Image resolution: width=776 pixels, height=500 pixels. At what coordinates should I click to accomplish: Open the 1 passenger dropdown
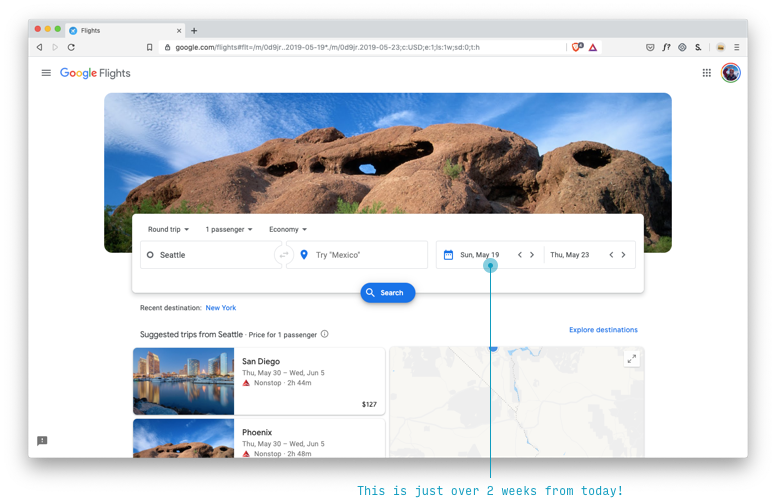click(229, 229)
